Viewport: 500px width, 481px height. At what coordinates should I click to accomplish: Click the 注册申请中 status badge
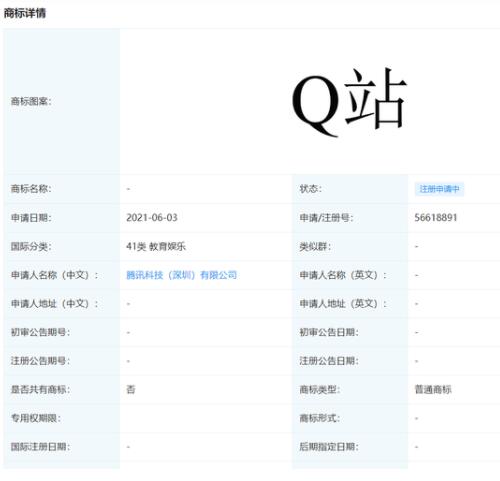[x=439, y=189]
